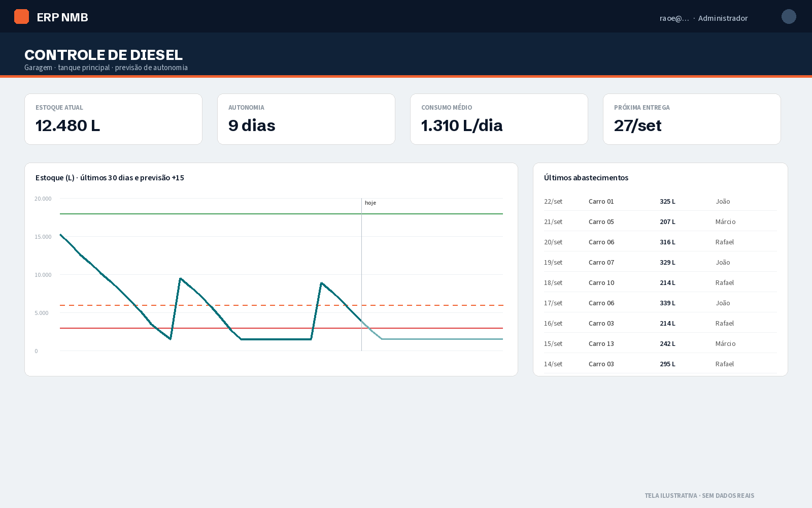Click the page title CONTROLE DE DIESEL
The image size is (812, 508).
tap(104, 55)
